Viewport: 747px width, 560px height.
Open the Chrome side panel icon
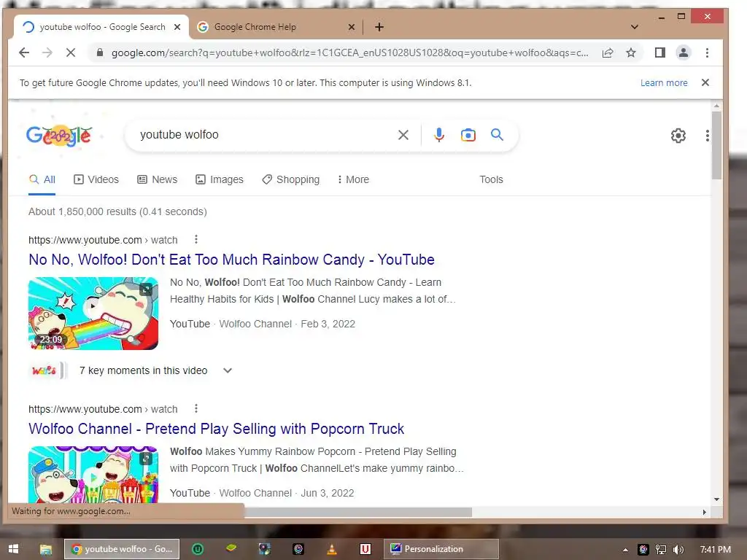659,52
